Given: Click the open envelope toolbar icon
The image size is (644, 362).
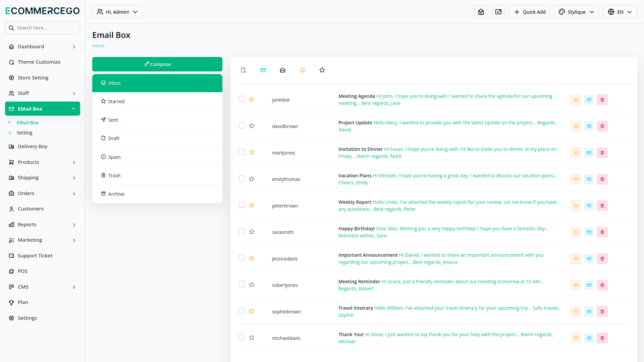Looking at the screenshot, I should pos(282,70).
